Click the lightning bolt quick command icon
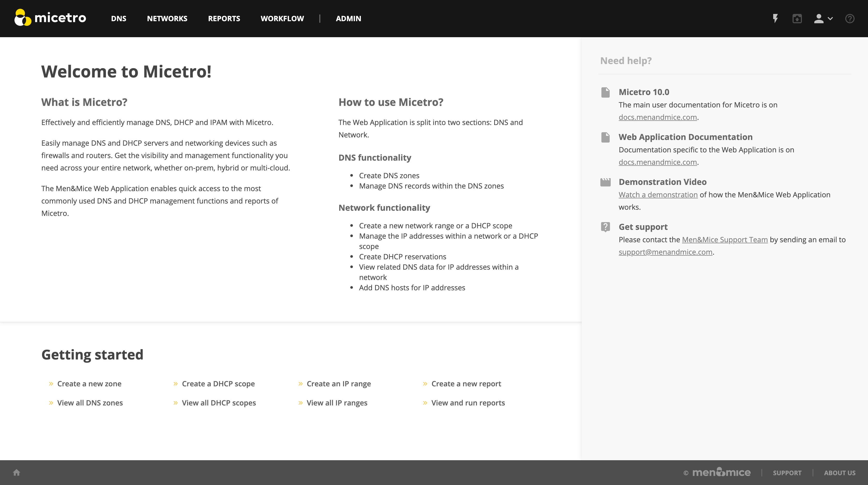Viewport: 868px width, 485px height. coord(775,19)
